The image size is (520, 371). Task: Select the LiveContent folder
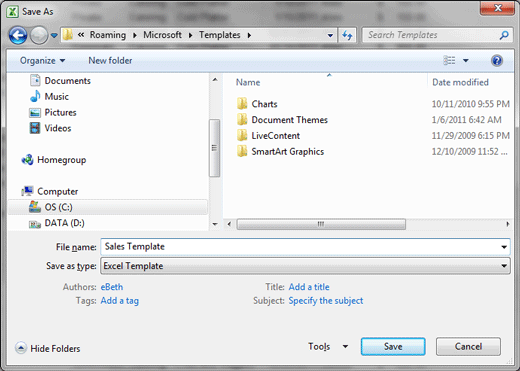tap(276, 136)
